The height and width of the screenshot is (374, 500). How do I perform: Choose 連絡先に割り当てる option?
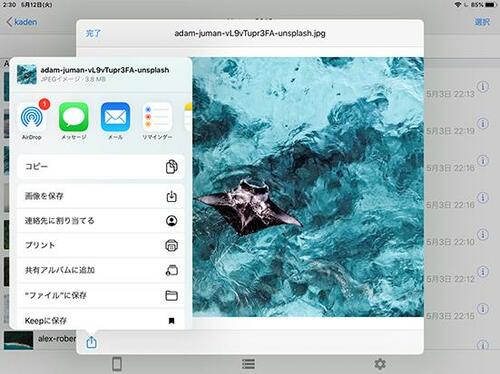click(x=101, y=221)
